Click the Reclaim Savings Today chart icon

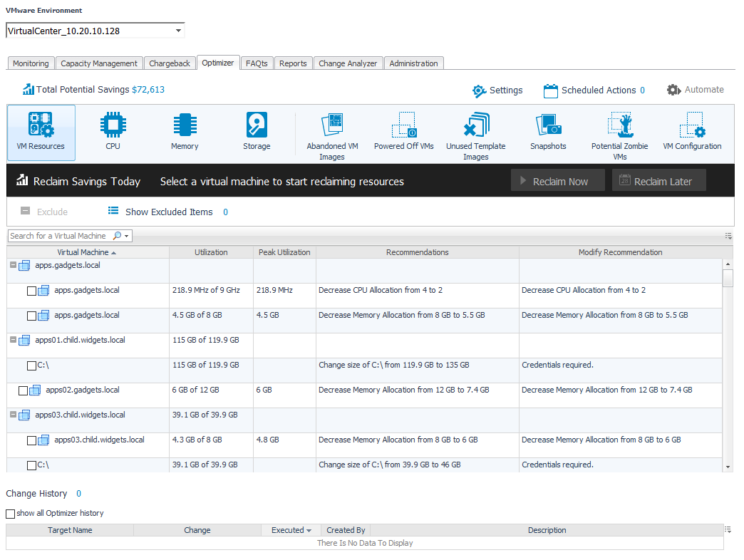pos(22,180)
